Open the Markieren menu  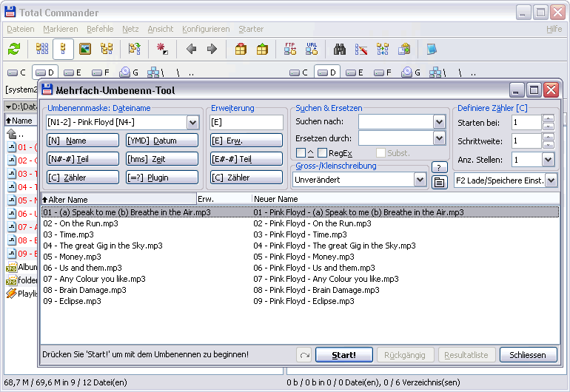61,29
